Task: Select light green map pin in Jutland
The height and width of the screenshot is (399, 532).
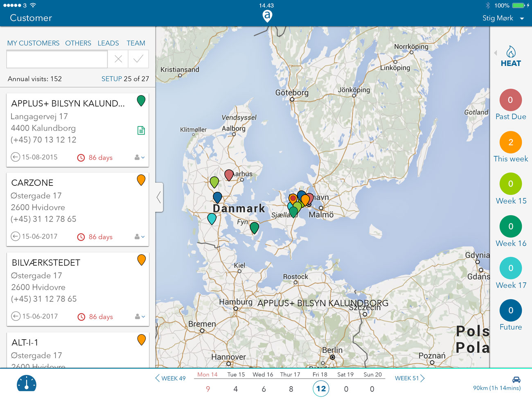Action: 214,182
